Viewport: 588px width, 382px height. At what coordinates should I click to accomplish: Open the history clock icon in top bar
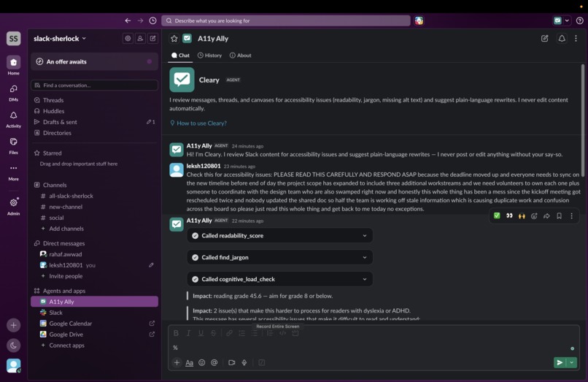tap(152, 20)
